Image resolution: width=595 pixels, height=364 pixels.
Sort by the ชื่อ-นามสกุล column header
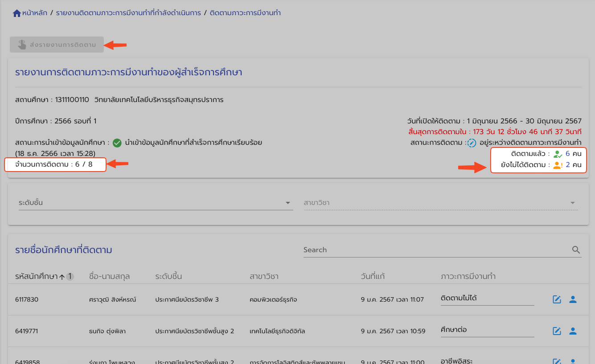pyautogui.click(x=109, y=276)
